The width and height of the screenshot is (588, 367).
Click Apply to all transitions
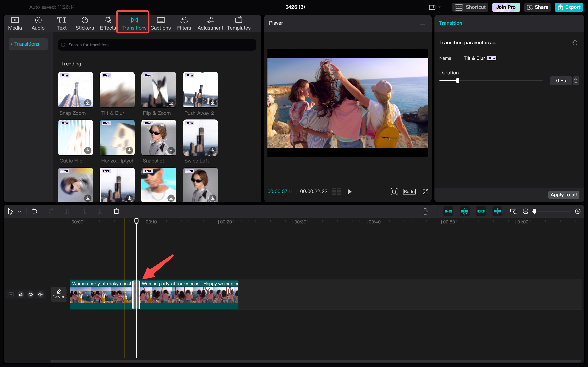tap(563, 195)
